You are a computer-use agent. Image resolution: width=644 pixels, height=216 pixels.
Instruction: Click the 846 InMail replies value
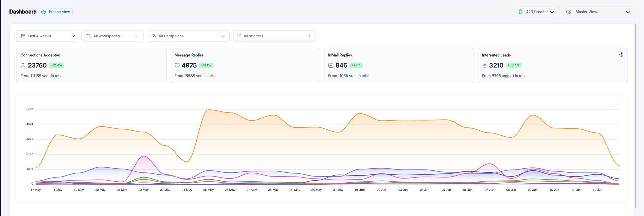[341, 65]
